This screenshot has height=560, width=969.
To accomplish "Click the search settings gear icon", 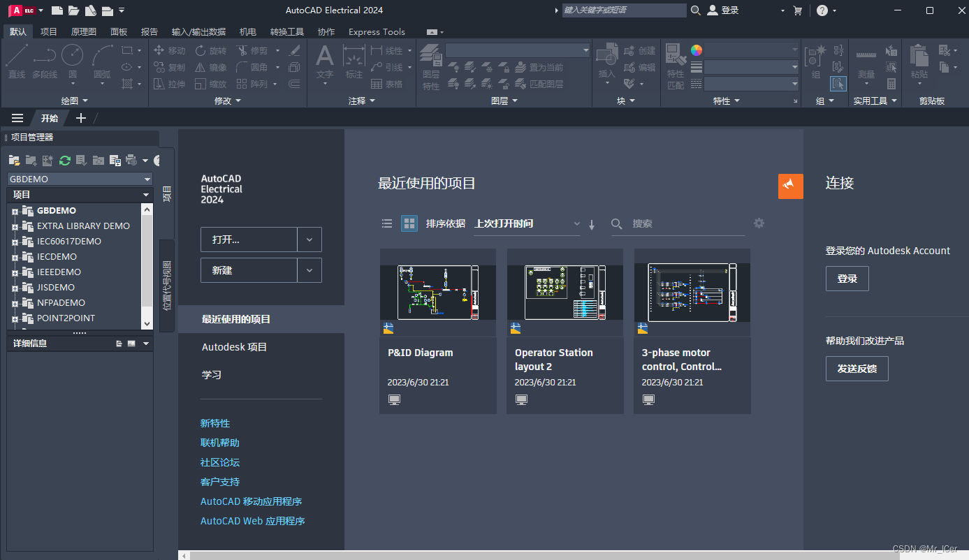I will (x=759, y=223).
